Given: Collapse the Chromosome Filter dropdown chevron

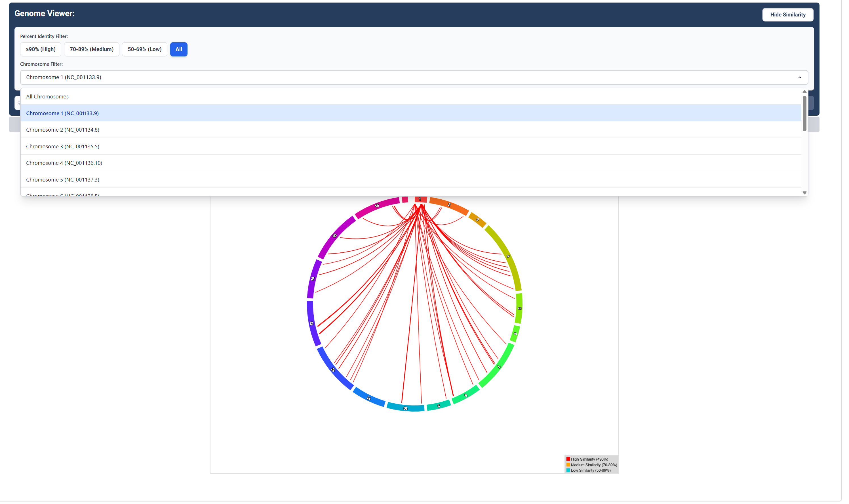Looking at the screenshot, I should 799,77.
